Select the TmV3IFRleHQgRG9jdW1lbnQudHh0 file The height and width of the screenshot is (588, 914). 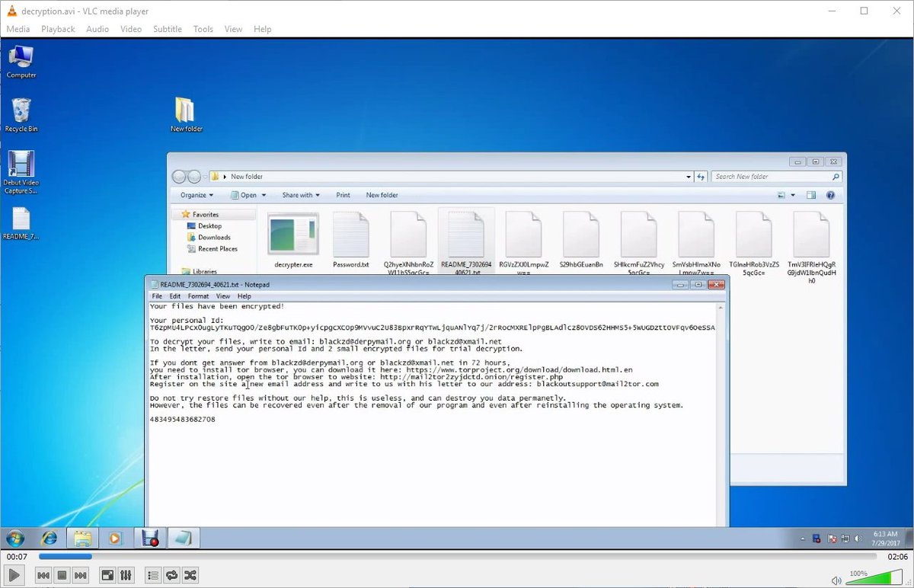coord(811,248)
